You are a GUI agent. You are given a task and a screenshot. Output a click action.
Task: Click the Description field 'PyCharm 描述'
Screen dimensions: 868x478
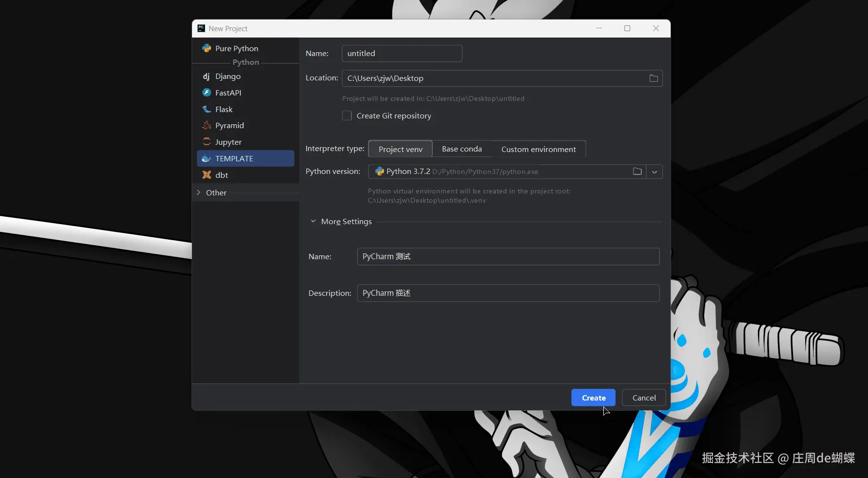point(508,293)
